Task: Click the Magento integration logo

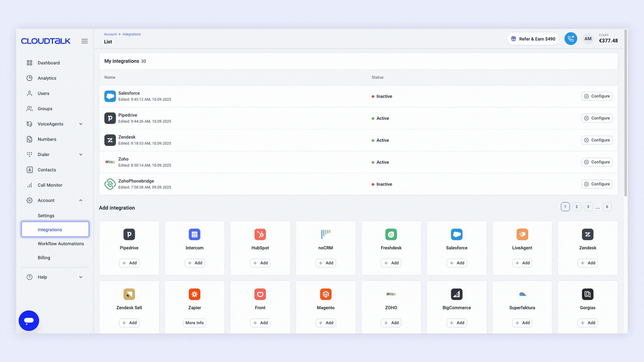Action: [325, 294]
